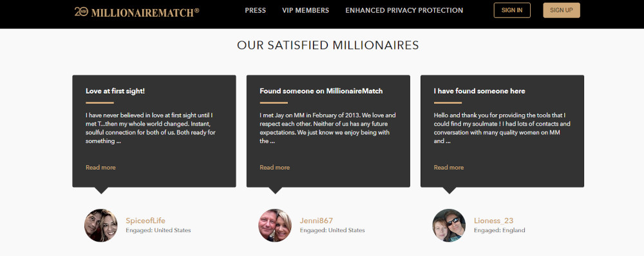Click the Sign Up button
The image size is (644, 256).
[x=562, y=10]
